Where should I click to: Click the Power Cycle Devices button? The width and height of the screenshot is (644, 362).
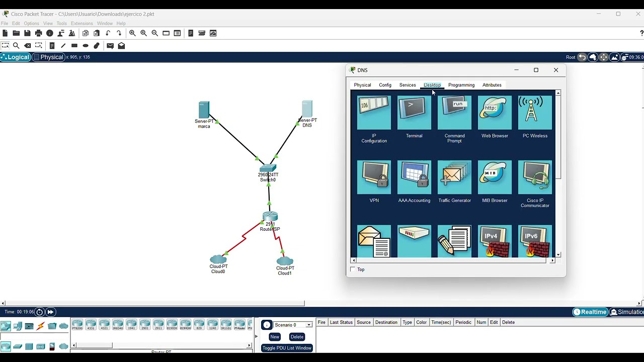pyautogui.click(x=39, y=312)
